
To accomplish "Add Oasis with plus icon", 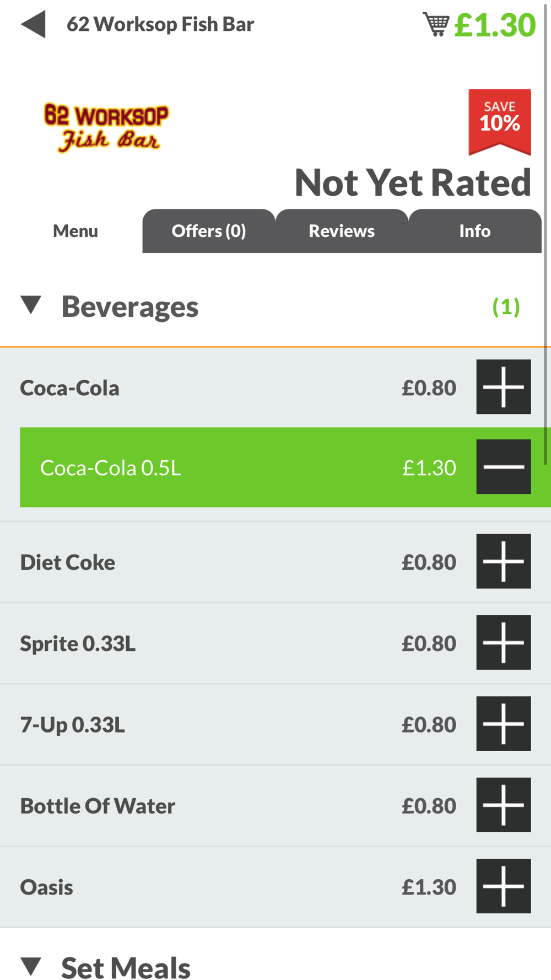I will coord(504,886).
